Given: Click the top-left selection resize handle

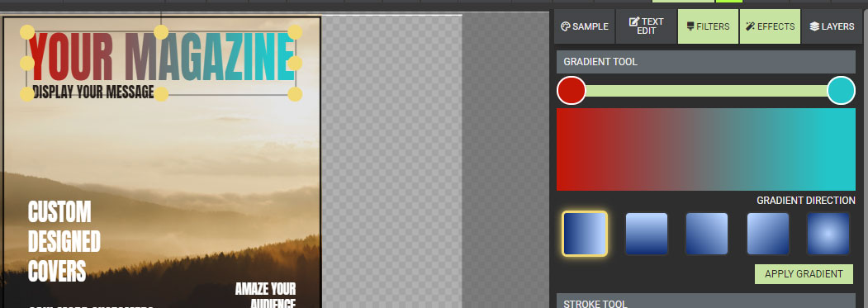Looking at the screenshot, I should coord(27,32).
